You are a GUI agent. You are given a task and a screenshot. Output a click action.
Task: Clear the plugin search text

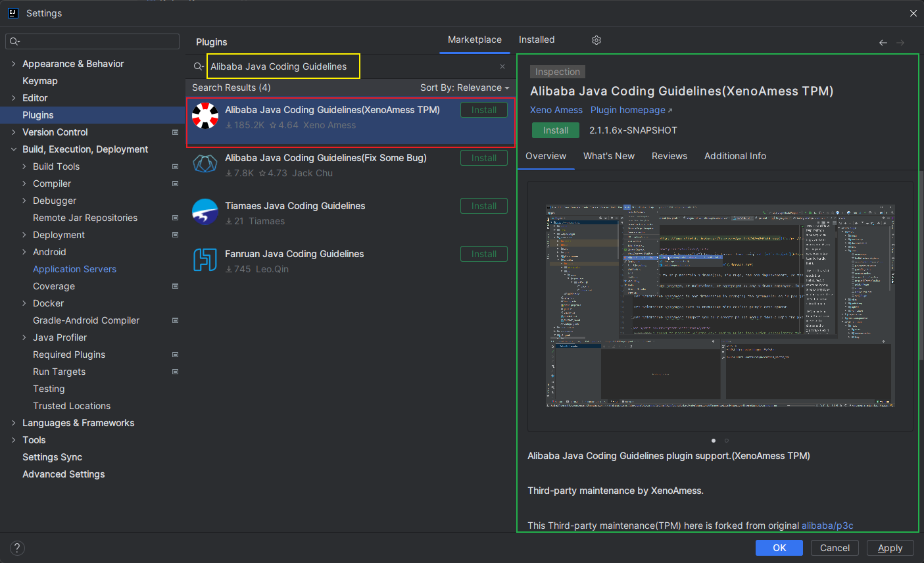(x=502, y=66)
